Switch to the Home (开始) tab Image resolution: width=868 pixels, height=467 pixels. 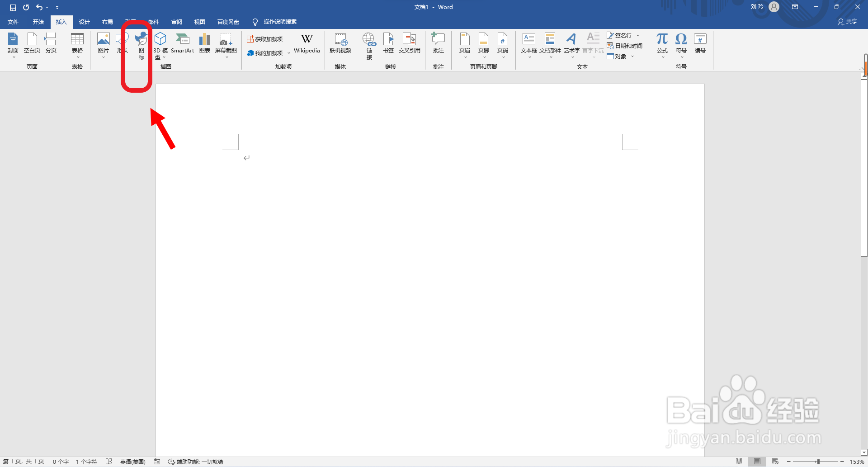click(x=38, y=22)
